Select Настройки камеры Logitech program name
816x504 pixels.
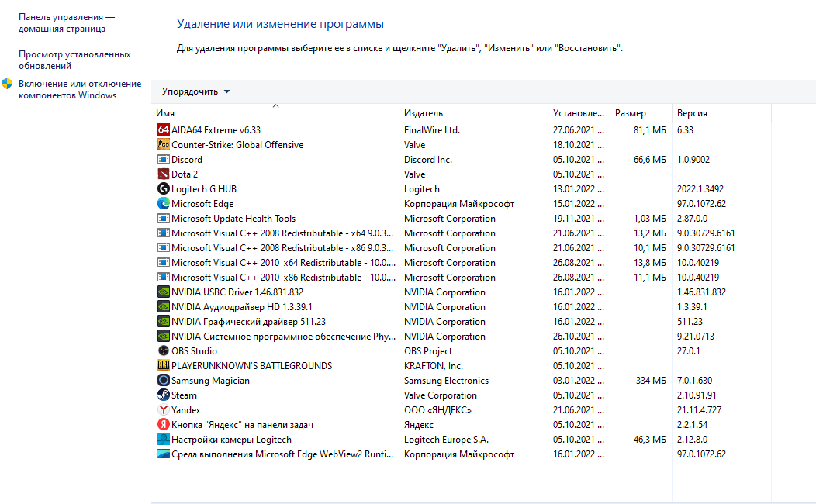pos(232,440)
